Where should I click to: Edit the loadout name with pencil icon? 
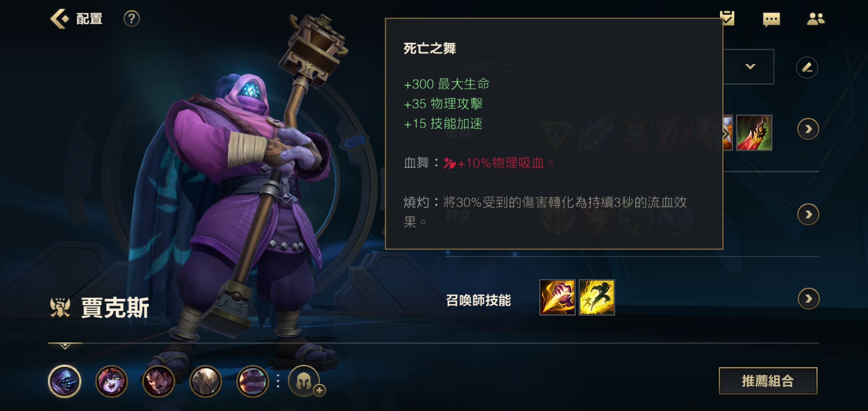[807, 68]
